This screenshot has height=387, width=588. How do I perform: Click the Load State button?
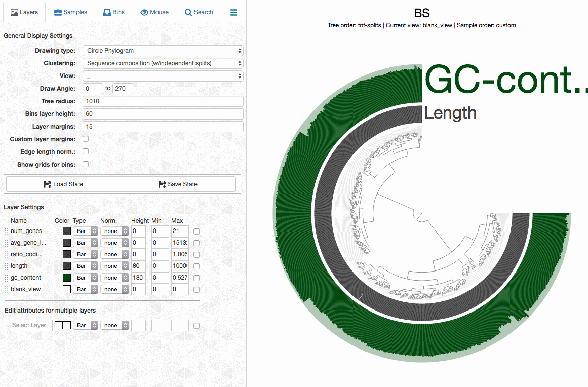(x=63, y=184)
